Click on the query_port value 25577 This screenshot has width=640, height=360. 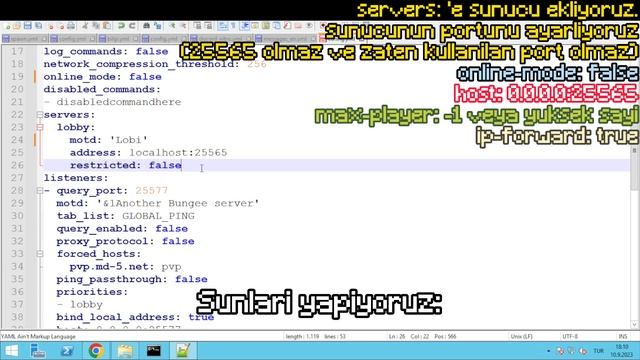coord(151,191)
